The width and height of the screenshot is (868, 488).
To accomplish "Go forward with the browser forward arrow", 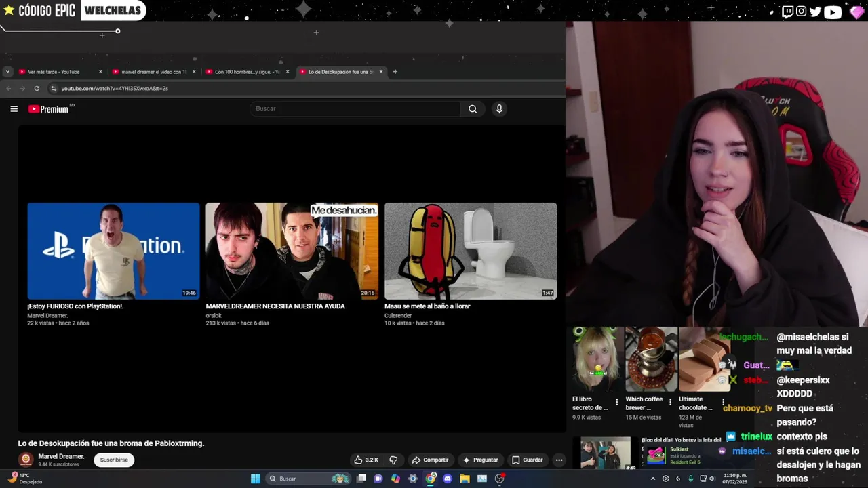I will pyautogui.click(x=22, y=88).
